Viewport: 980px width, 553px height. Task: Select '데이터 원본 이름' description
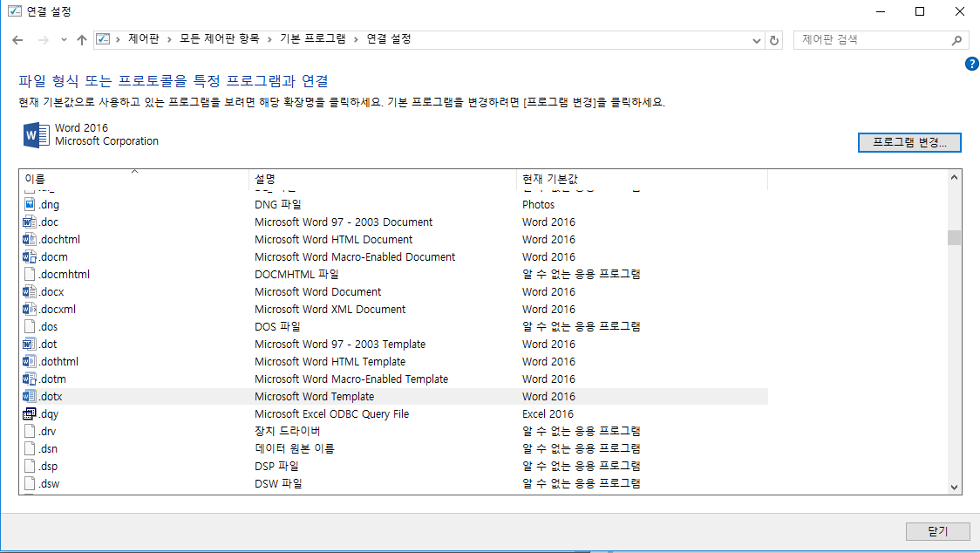pyautogui.click(x=294, y=448)
